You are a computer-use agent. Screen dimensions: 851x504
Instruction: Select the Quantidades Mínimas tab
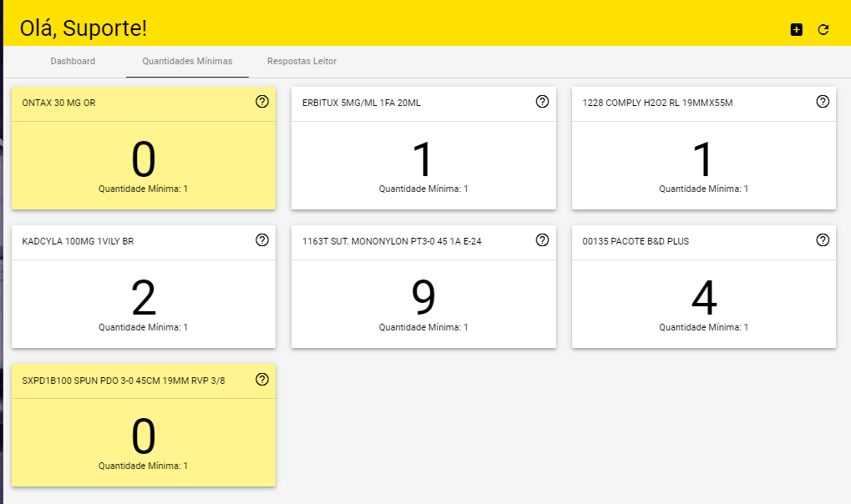point(187,62)
